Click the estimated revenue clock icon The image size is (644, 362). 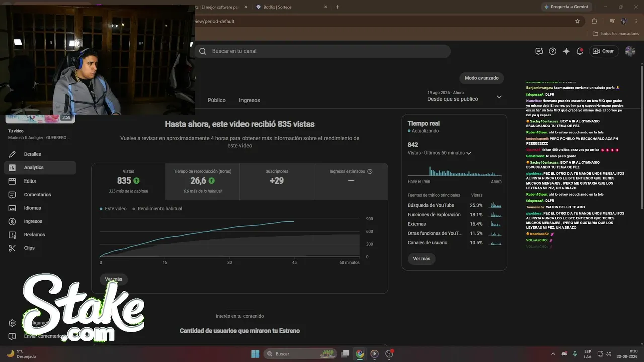370,171
